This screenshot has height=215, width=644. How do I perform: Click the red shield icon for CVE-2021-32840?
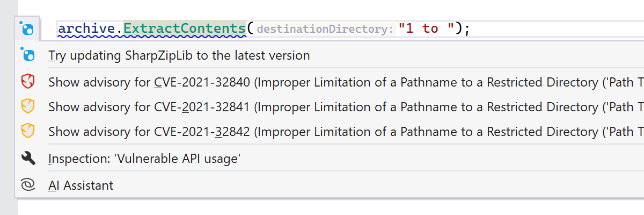click(x=27, y=82)
